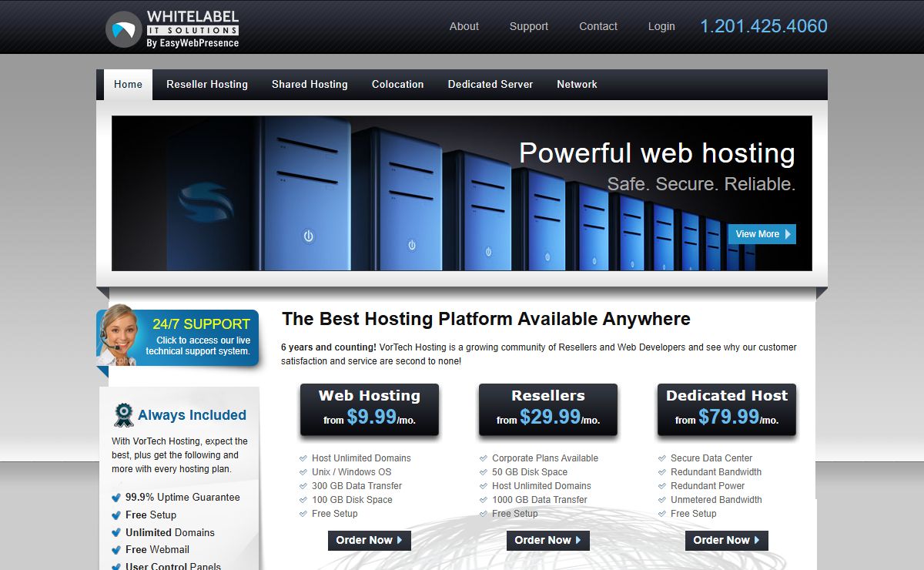Click the WhiteLabel IT Solutions logo

pyautogui.click(x=172, y=29)
